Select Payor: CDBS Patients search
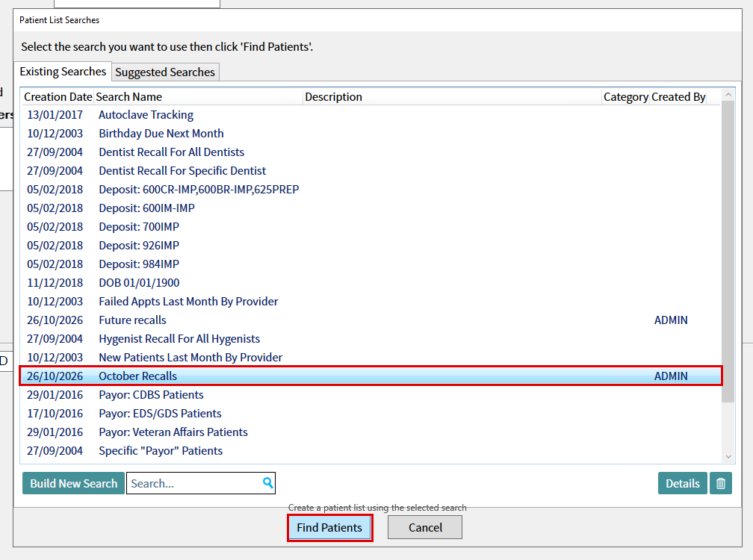753x560 pixels. [x=371, y=396]
